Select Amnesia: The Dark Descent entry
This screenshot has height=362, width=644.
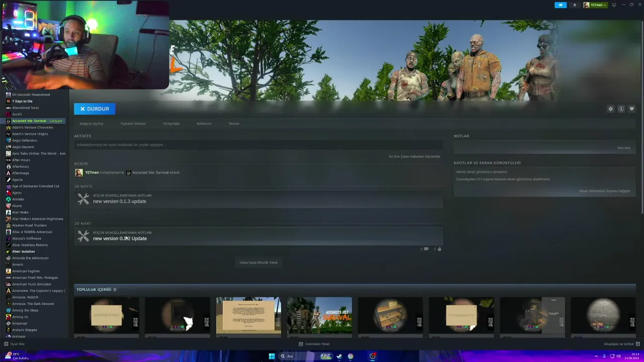coord(33,304)
